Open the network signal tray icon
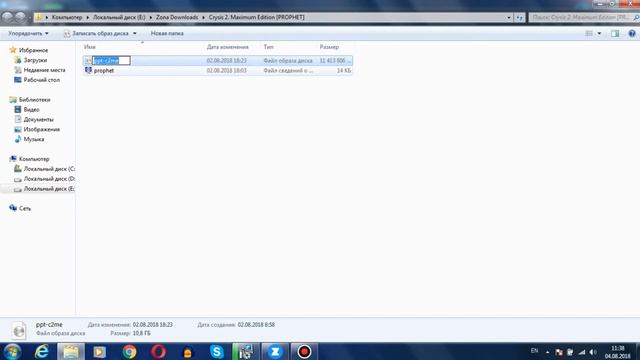Viewport: 640px width, 360px height. [x=582, y=352]
